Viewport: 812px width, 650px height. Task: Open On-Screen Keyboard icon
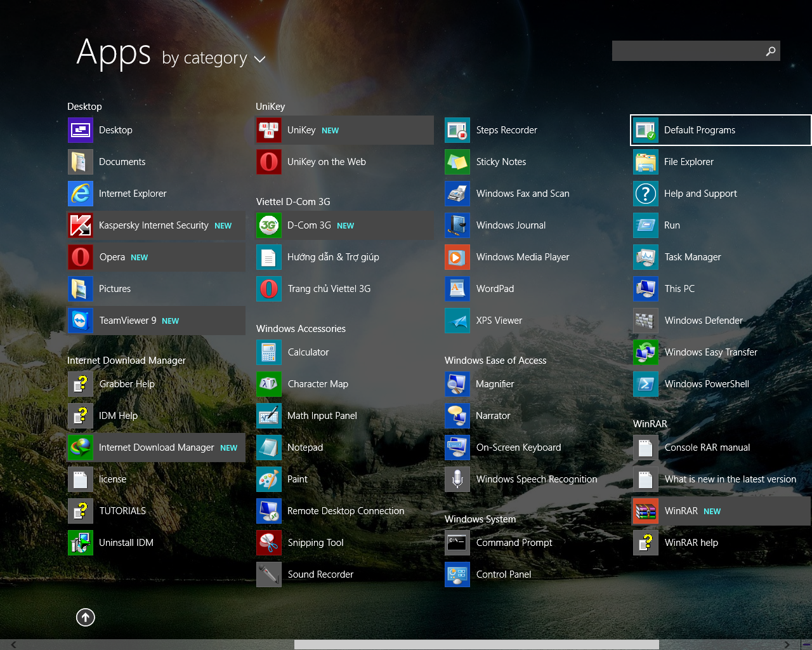(457, 448)
